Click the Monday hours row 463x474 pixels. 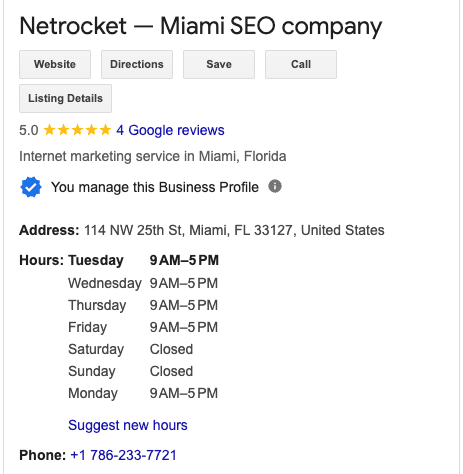click(x=143, y=393)
